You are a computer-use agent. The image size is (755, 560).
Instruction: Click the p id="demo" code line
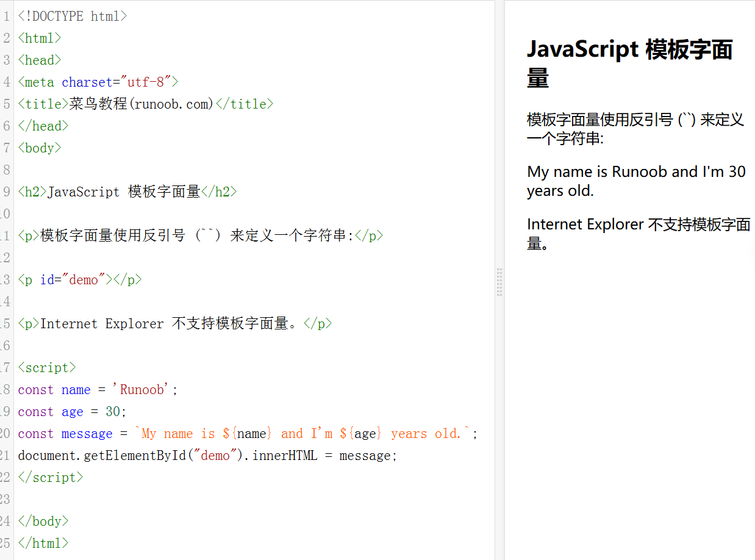[80, 280]
